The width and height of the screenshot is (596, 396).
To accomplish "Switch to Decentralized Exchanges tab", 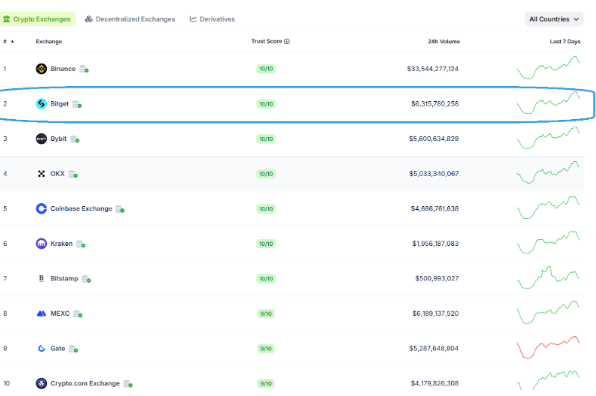I will click(130, 19).
